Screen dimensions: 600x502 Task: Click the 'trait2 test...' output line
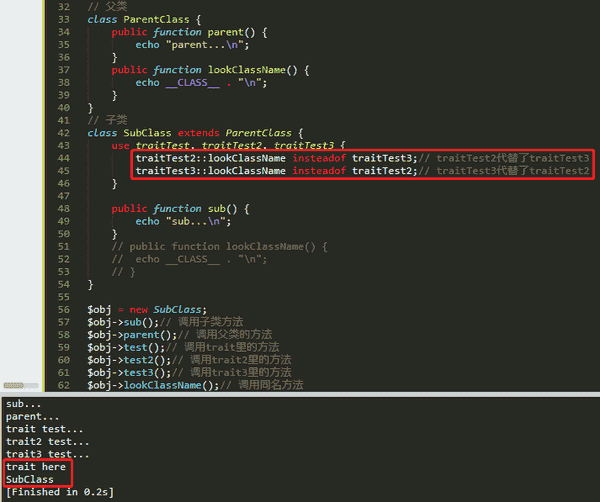47,442
